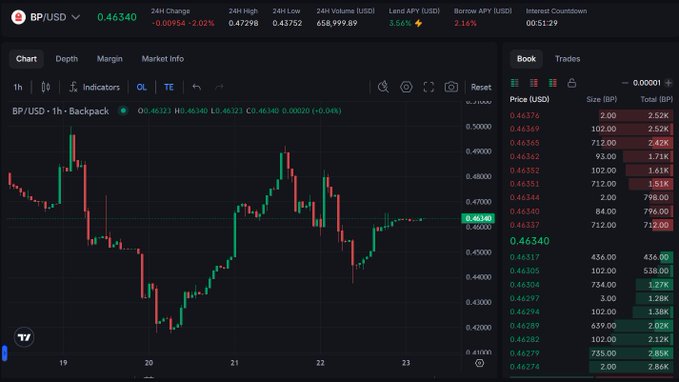Select ask price 0.46352
Viewport: 679px width, 382px height.
pyautogui.click(x=524, y=170)
